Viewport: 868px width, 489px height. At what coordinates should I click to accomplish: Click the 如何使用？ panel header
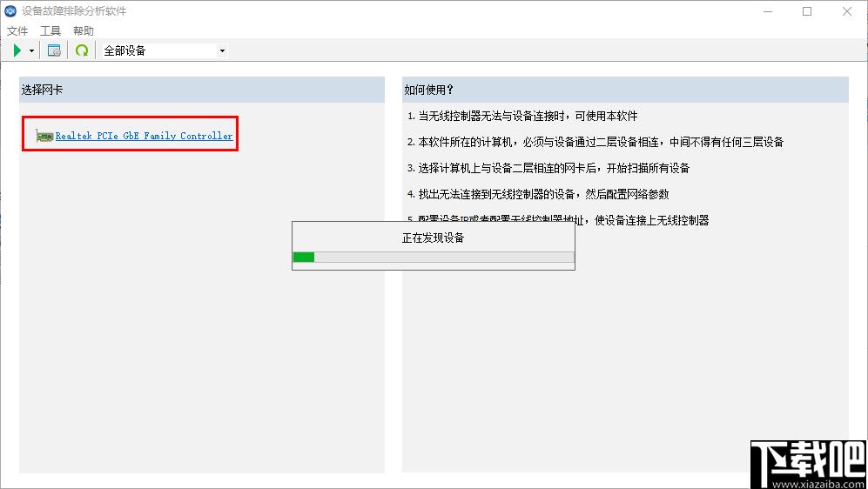point(624,90)
